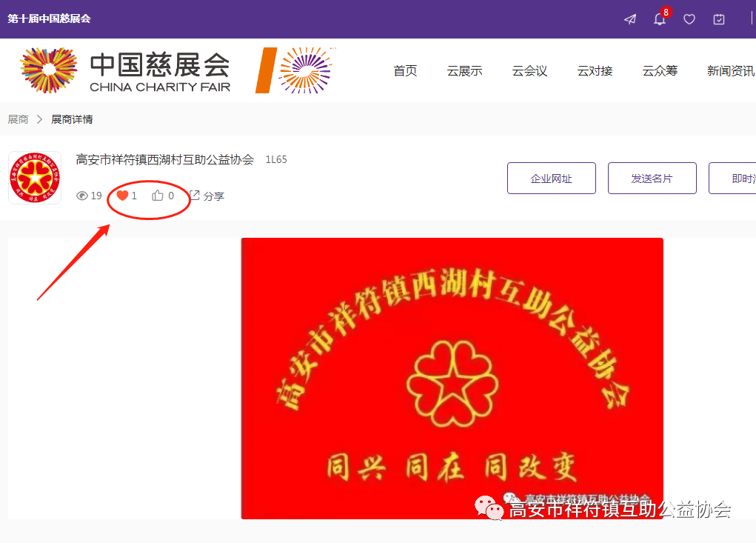Toggle the thumbs-up like icon
The height and width of the screenshot is (543, 756).
pyautogui.click(x=158, y=196)
